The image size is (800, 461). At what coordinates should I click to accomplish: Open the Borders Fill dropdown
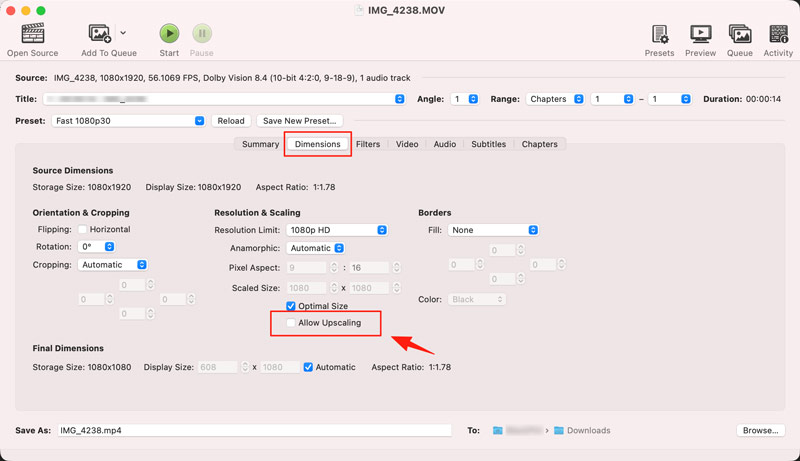pyautogui.click(x=492, y=230)
